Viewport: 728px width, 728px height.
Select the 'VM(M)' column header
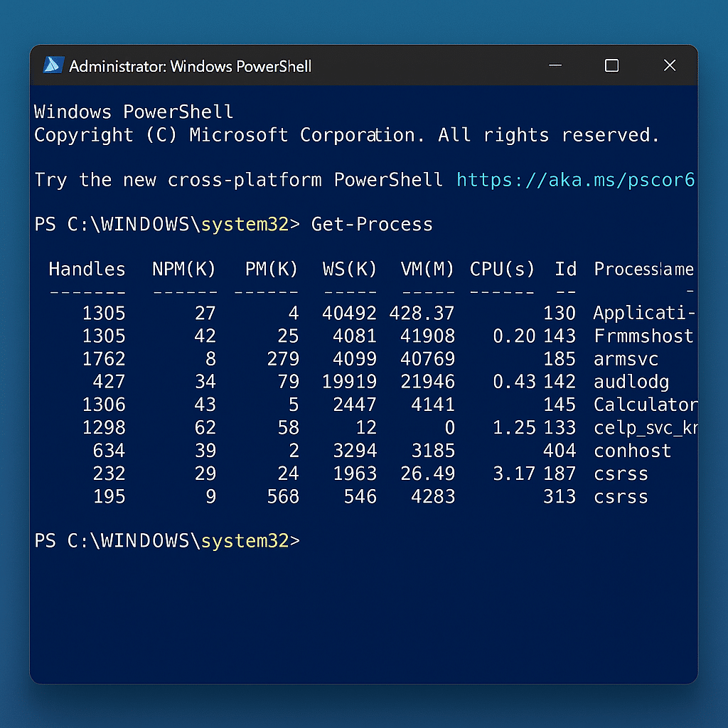pyautogui.click(x=427, y=269)
